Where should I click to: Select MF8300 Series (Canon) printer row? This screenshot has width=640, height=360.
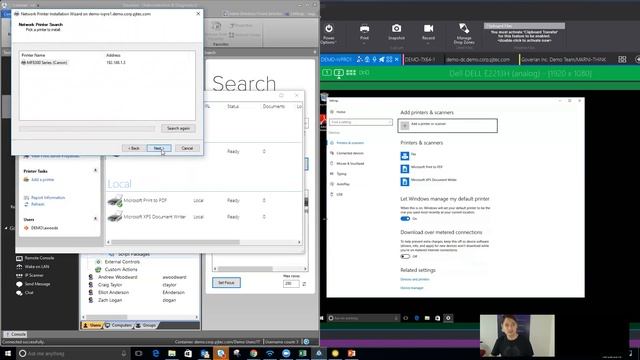[x=107, y=62]
